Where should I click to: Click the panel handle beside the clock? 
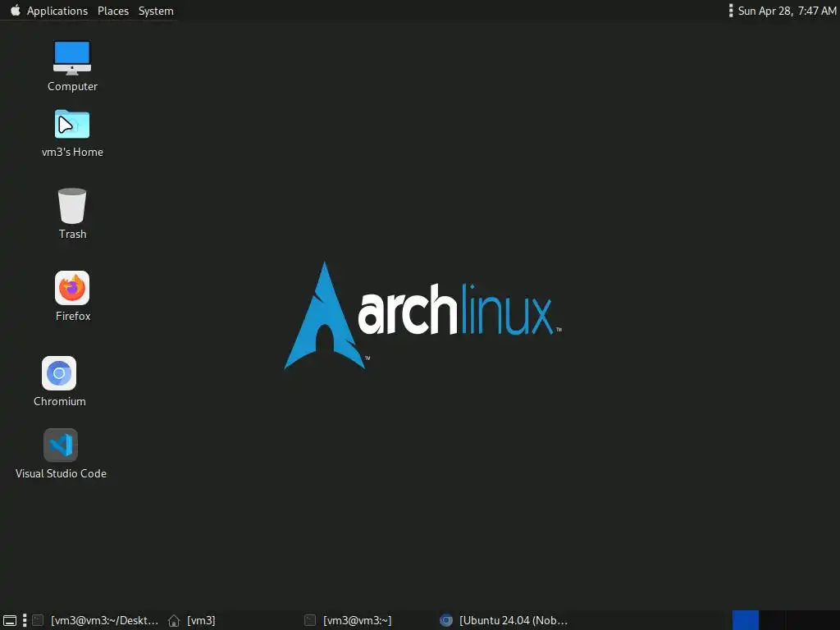click(731, 11)
